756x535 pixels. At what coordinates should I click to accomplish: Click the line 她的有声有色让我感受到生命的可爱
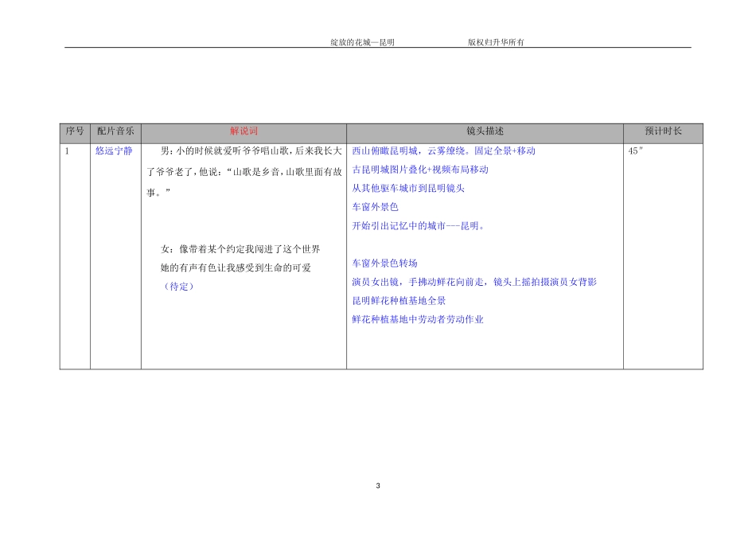coord(236,267)
